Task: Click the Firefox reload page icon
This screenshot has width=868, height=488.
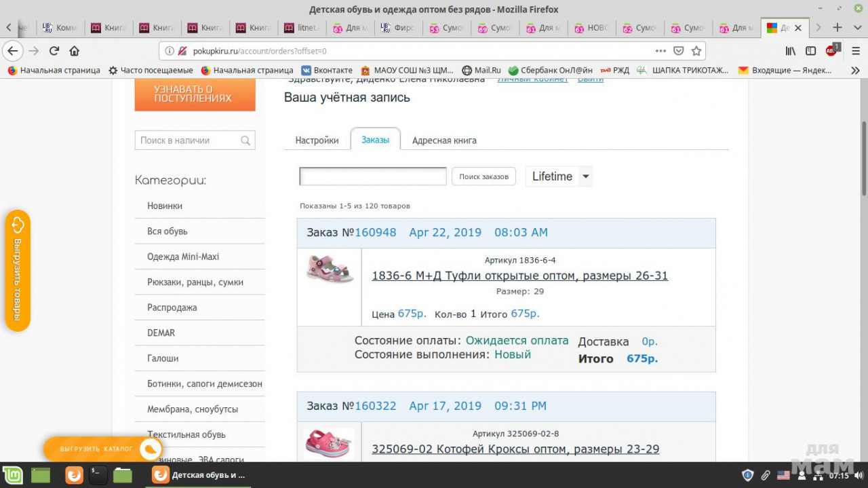Action: pyautogui.click(x=54, y=51)
